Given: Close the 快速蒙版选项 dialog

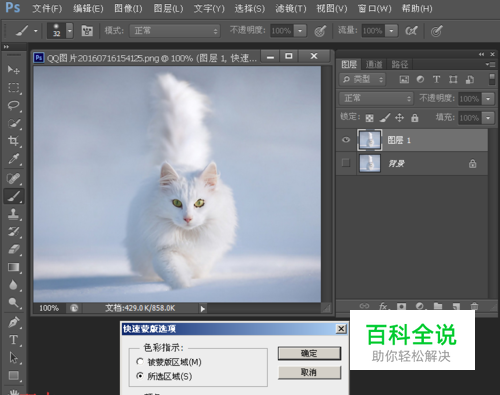Looking at the screenshot, I should [x=341, y=329].
